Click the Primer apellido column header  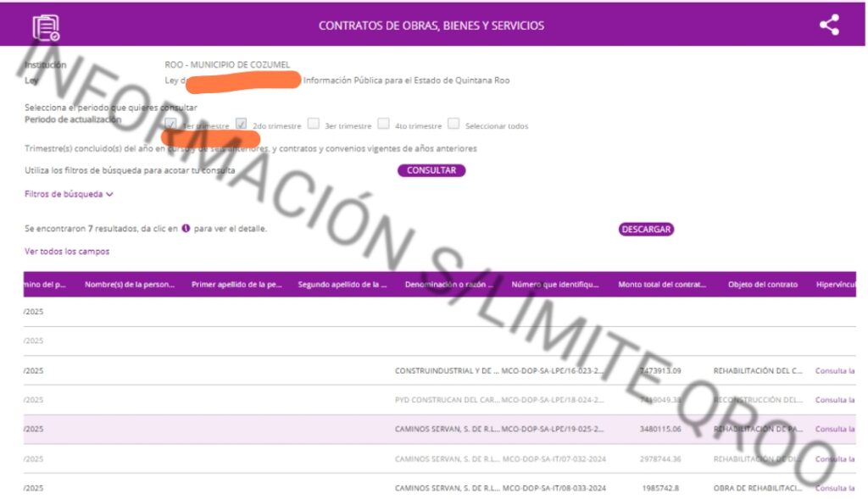click(236, 285)
